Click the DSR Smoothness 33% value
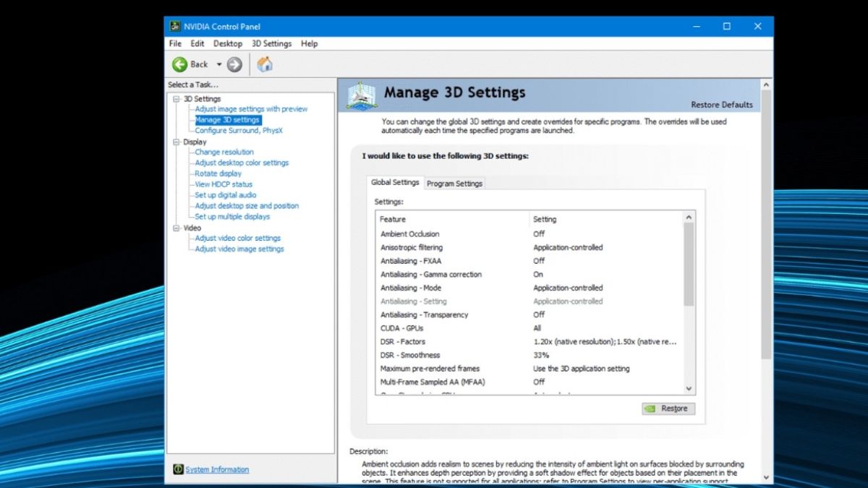The height and width of the screenshot is (488, 868). [x=541, y=356]
